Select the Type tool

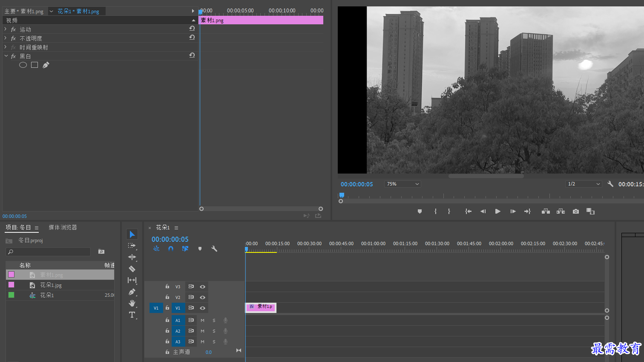pyautogui.click(x=132, y=315)
